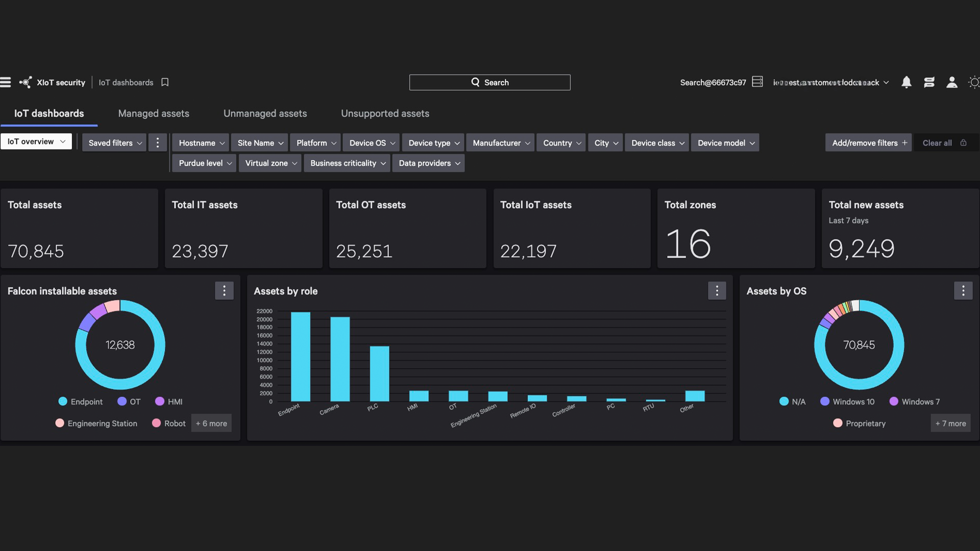The width and height of the screenshot is (980, 551).
Task: Click the Add/remove filters button
Action: (x=869, y=143)
